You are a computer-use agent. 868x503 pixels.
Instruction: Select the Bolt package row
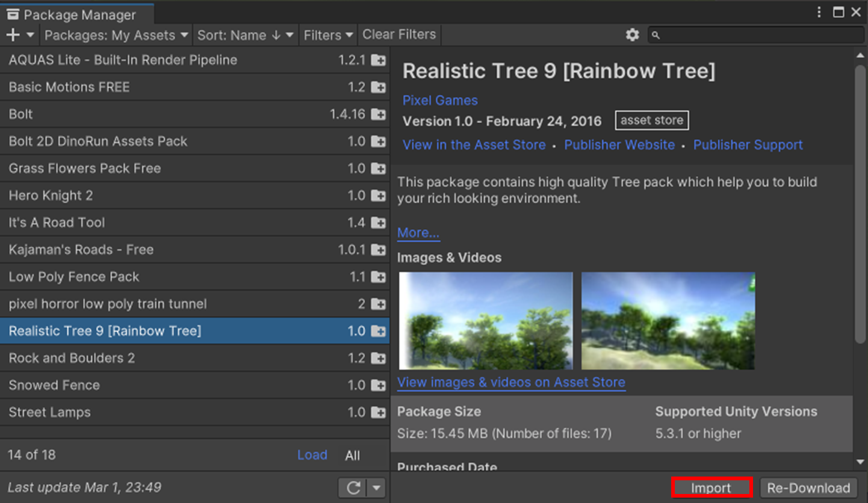pos(194,114)
